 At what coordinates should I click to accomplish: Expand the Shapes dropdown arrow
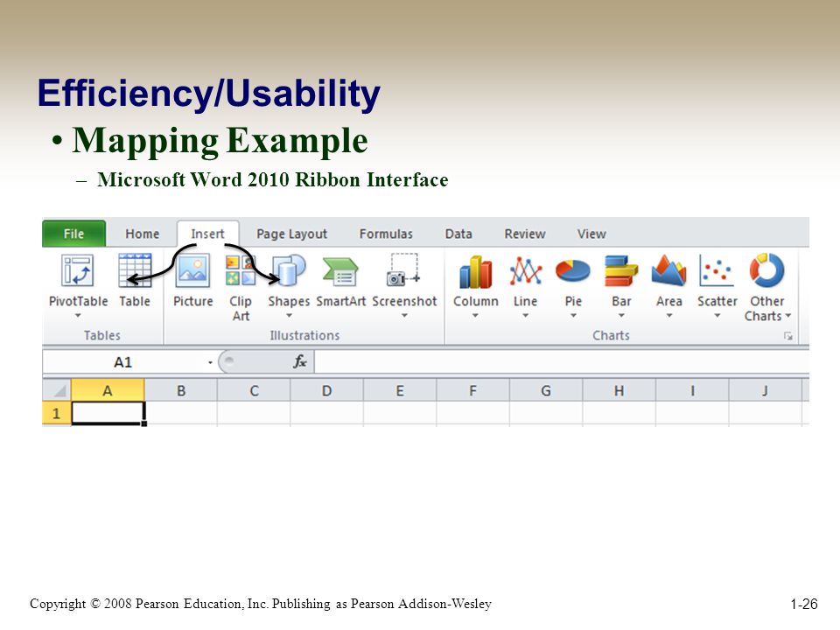(x=289, y=316)
